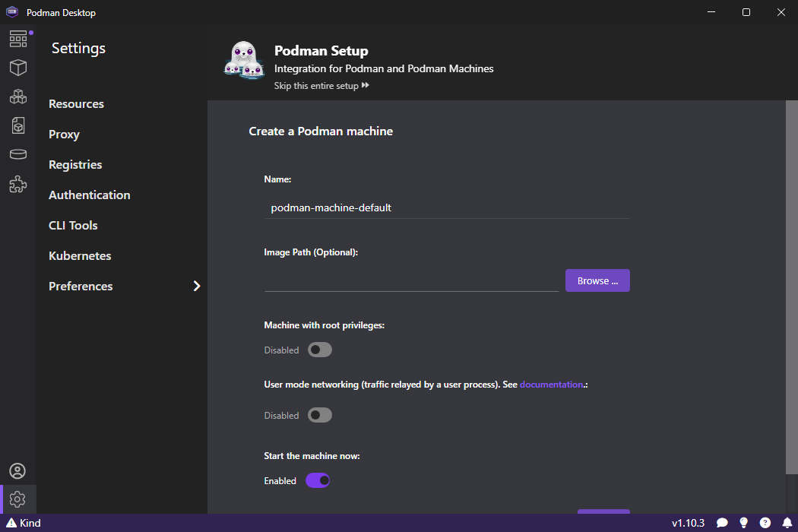Open the Containers cube icon
Screen dimensions: 798x532
[x=18, y=68]
